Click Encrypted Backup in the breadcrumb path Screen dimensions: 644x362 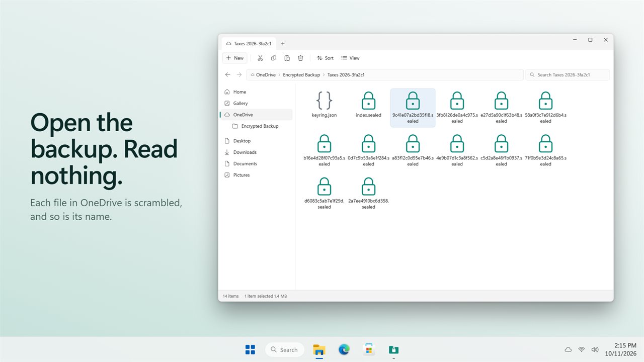click(x=301, y=75)
